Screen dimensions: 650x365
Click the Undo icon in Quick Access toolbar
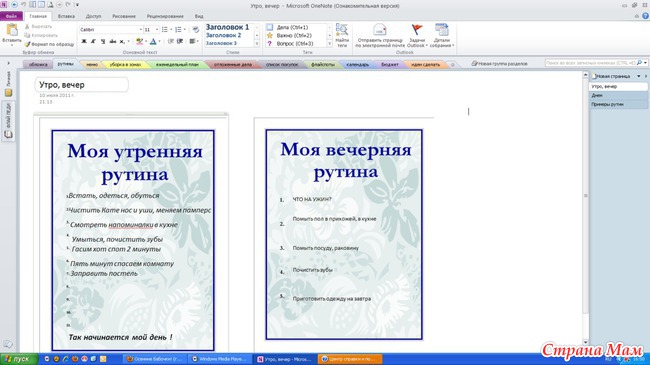pyautogui.click(x=24, y=5)
